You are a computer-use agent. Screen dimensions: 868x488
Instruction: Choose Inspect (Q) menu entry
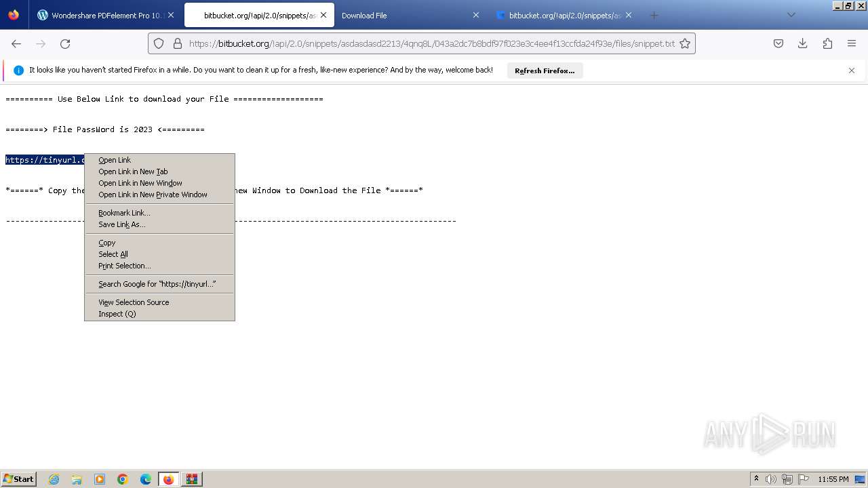pyautogui.click(x=159, y=314)
